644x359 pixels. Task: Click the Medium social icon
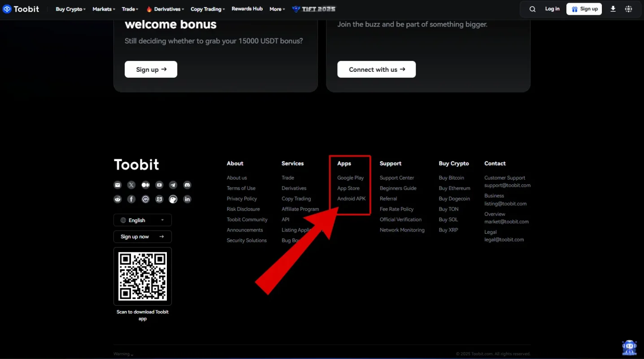pos(145,185)
